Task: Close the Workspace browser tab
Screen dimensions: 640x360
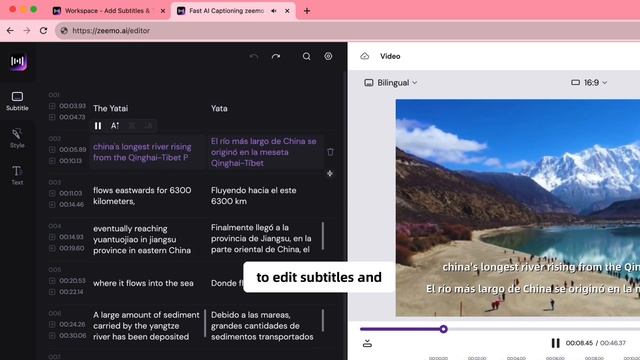Action: coord(163,11)
